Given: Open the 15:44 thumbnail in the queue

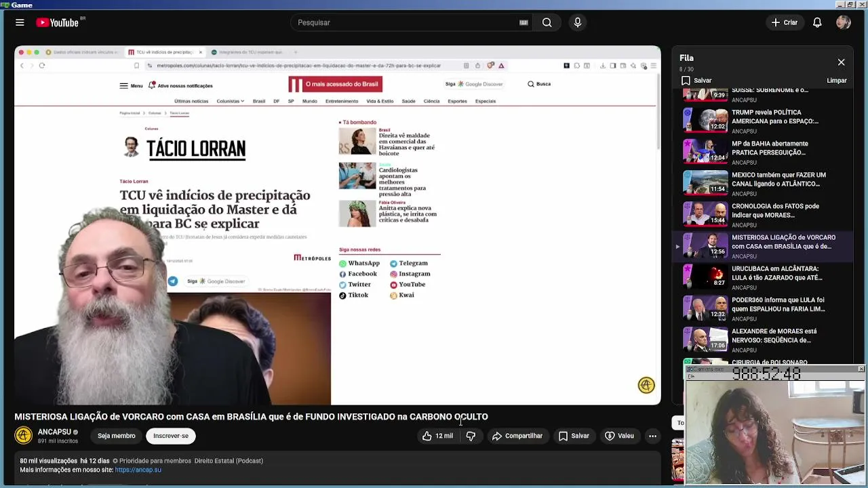Looking at the screenshot, I should click(x=705, y=213).
